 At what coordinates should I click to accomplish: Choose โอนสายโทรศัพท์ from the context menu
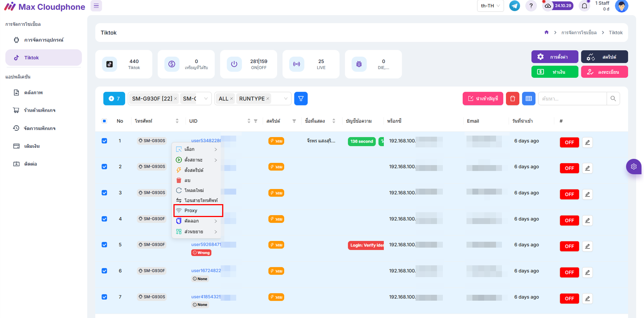coord(197,200)
